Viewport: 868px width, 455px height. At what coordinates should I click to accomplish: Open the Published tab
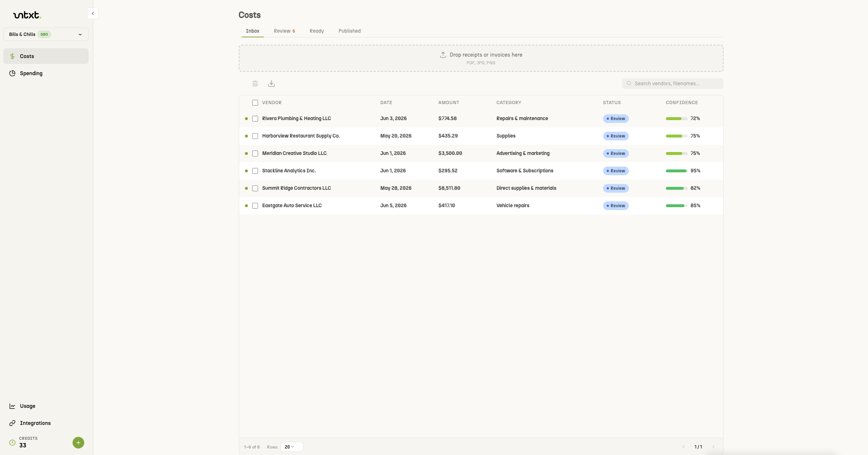coord(349,31)
